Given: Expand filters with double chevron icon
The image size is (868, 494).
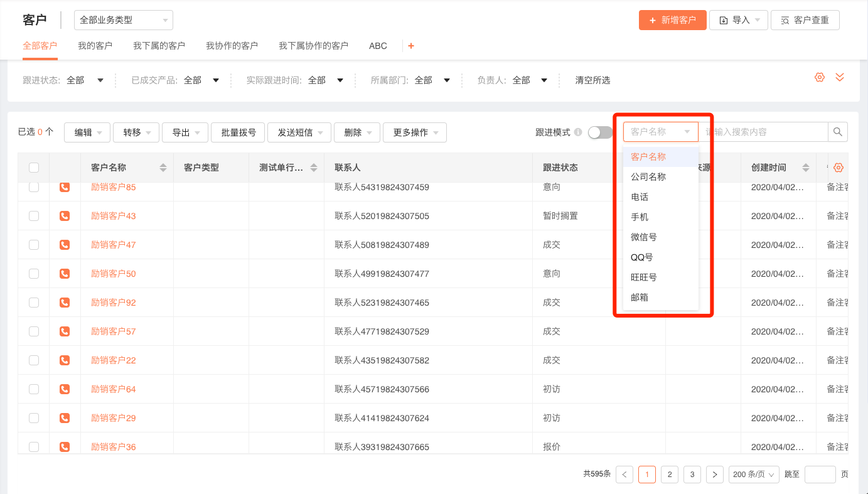Looking at the screenshot, I should click(840, 77).
